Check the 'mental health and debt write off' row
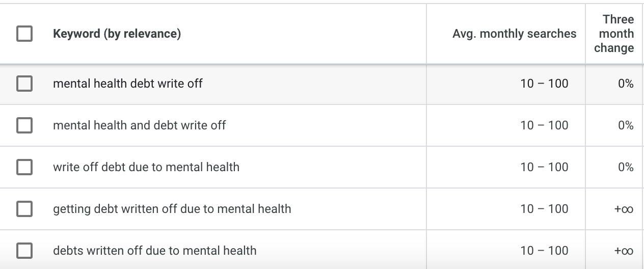The height and width of the screenshot is (269, 644). [24, 125]
